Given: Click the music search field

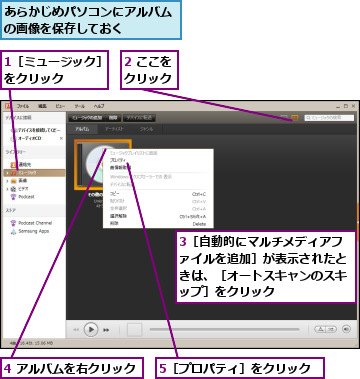Looking at the screenshot, I should (329, 118).
